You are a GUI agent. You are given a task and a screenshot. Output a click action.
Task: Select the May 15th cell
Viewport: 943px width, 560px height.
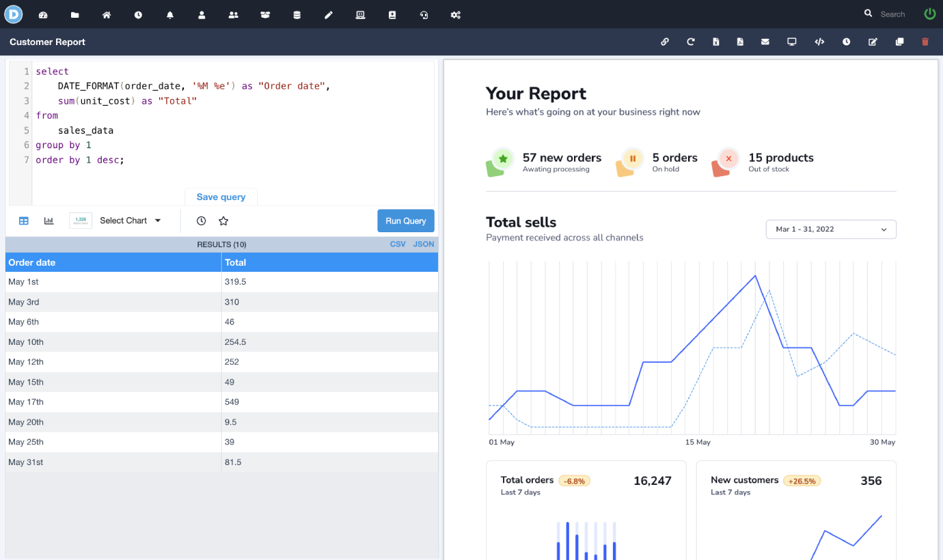click(x=113, y=382)
